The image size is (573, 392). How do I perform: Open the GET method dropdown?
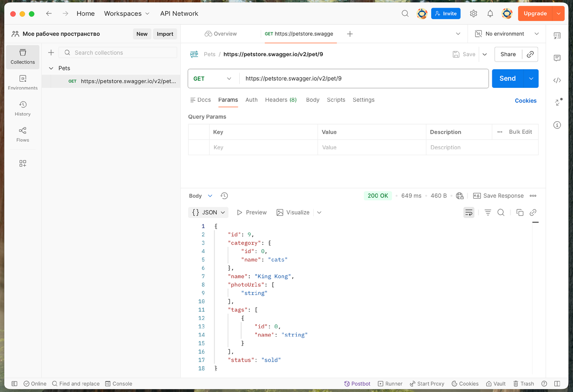coord(212,78)
